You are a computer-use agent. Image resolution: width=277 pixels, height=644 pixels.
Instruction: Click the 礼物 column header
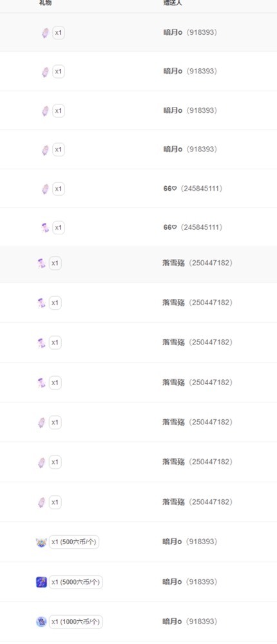click(x=45, y=3)
